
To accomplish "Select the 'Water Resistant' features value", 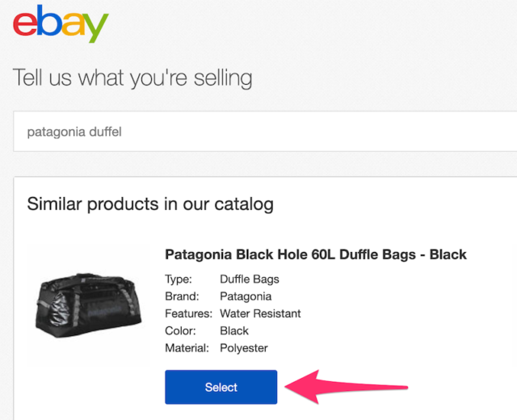I will click(261, 313).
